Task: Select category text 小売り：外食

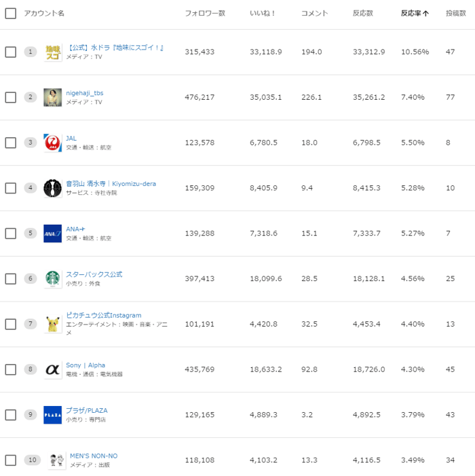Action: point(83,284)
